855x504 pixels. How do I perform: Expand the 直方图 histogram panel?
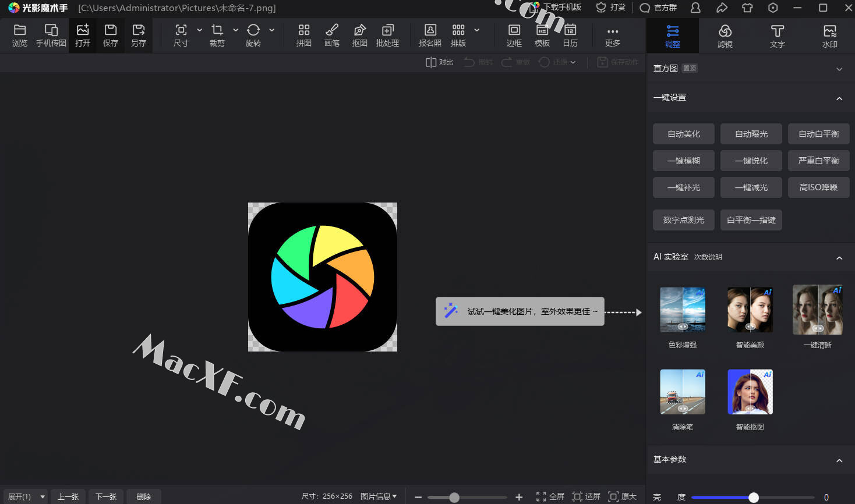point(839,69)
